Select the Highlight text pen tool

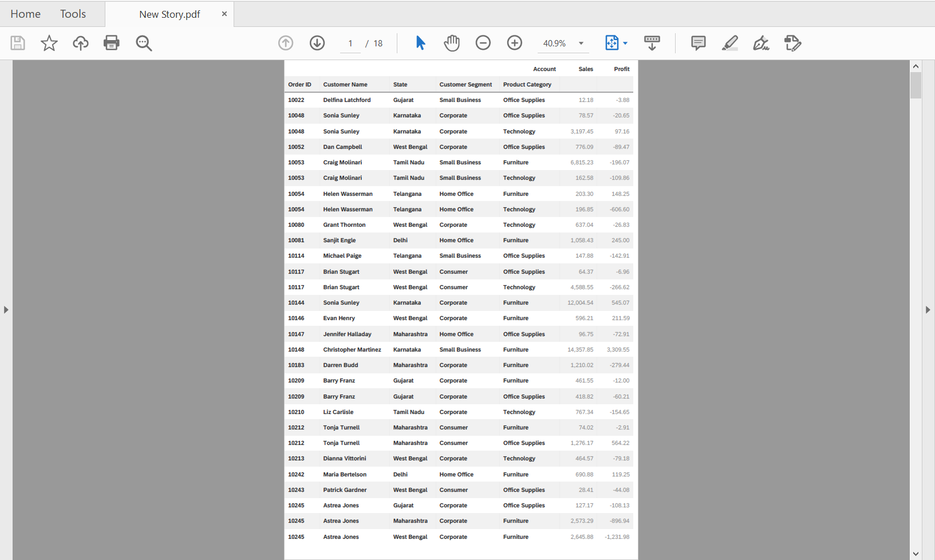coord(729,43)
